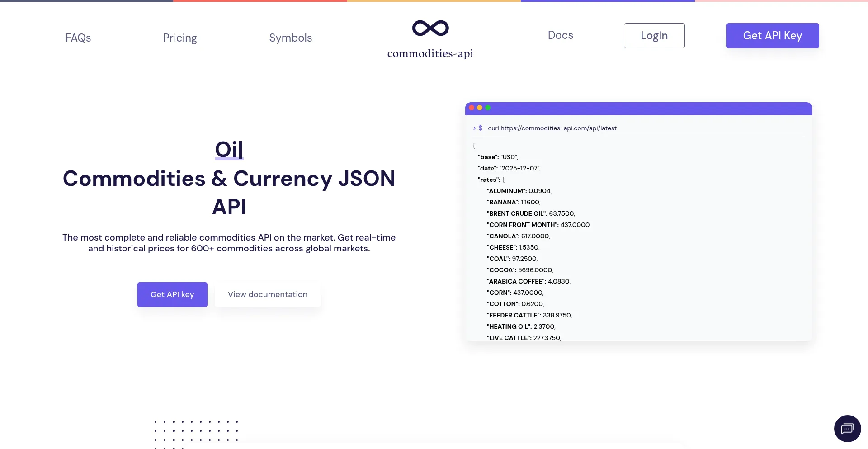This screenshot has height=449, width=868.
Task: Click the hero Get API key button
Action: (x=172, y=294)
